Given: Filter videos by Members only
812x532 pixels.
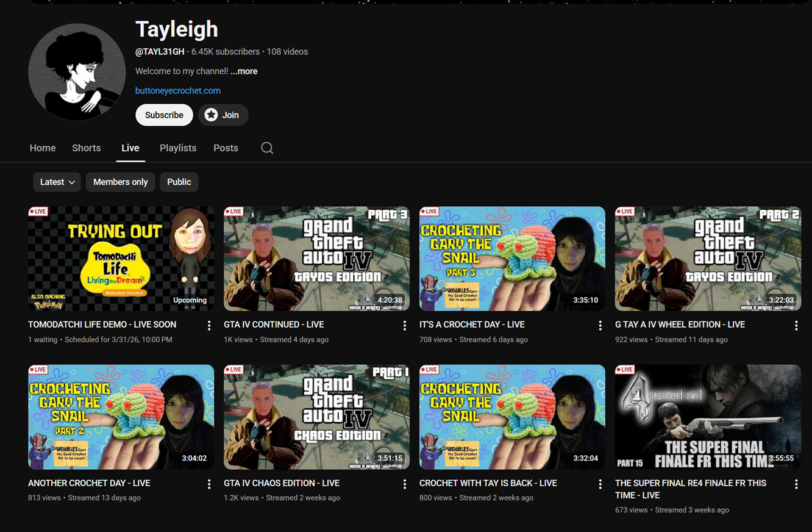Looking at the screenshot, I should pos(121,182).
